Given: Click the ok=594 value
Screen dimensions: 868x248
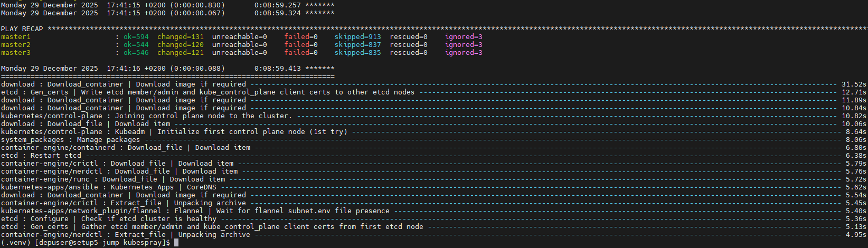Looking at the screenshot, I should coord(136,37).
